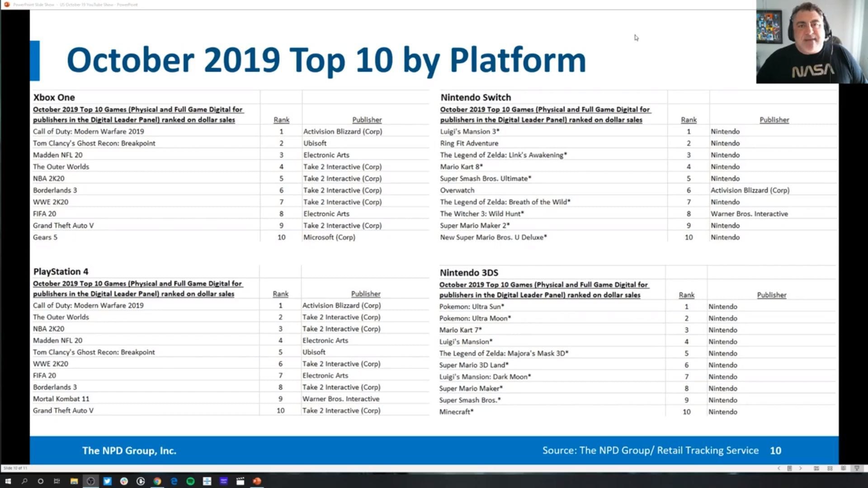Open the slide list menu icon
The image size is (868, 488).
click(x=789, y=468)
